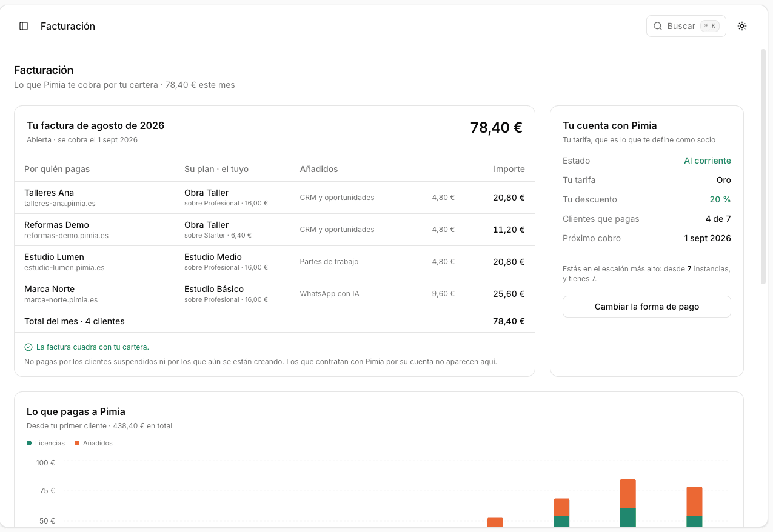Click the '4 de 7' clients value

(x=718, y=219)
